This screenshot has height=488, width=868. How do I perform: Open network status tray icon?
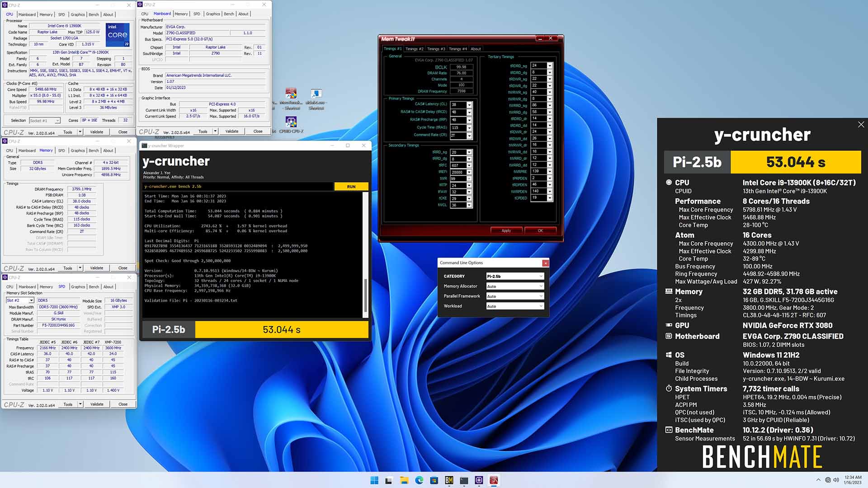828,480
